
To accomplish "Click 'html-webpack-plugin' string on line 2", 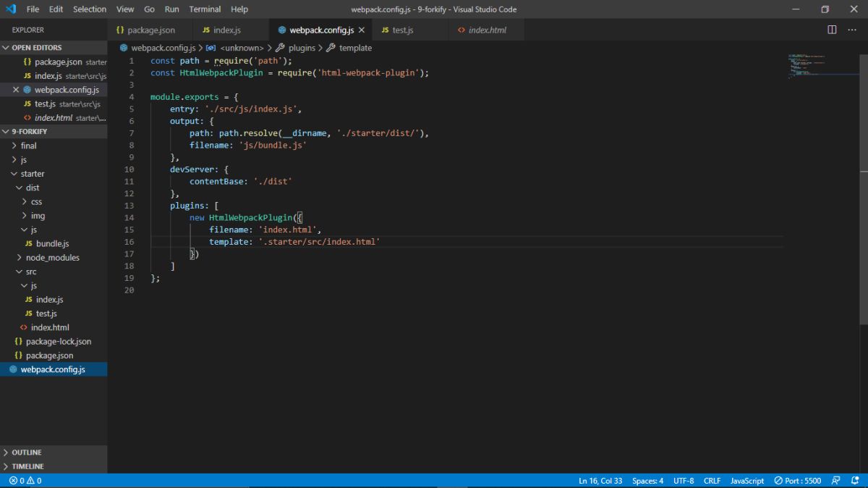I will point(367,73).
